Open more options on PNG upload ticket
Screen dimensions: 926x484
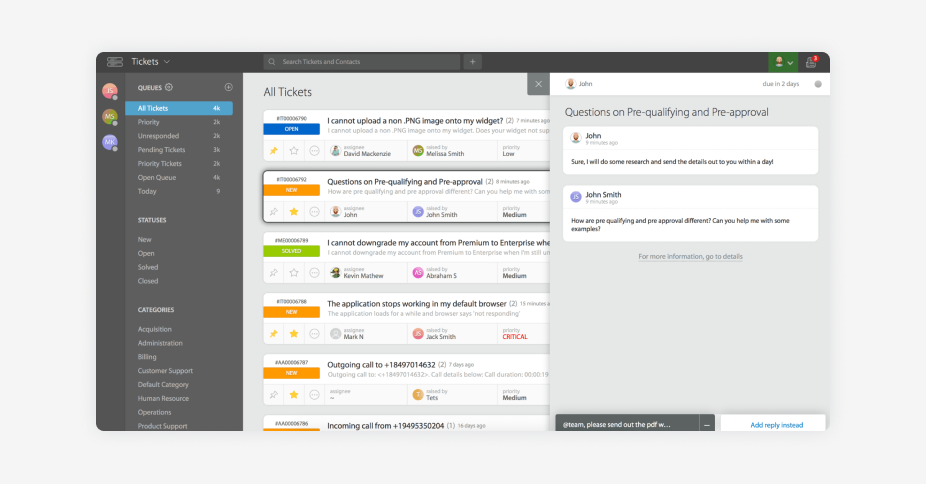pos(314,151)
